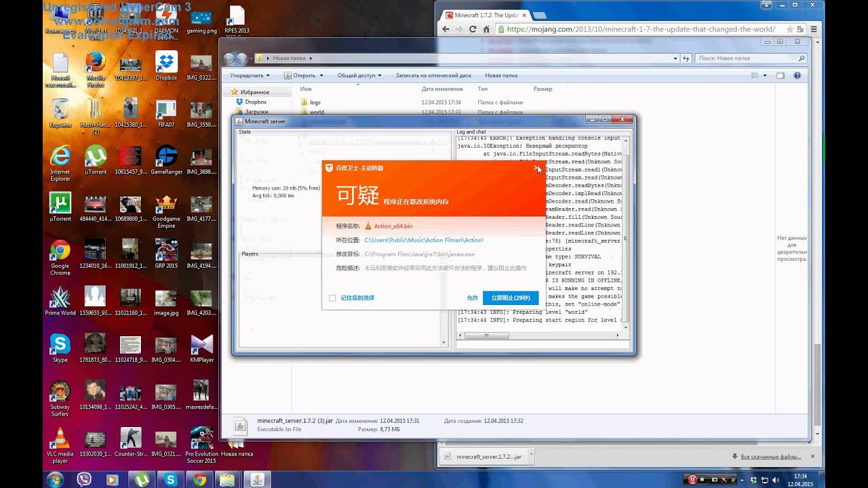Sort by Имя column header
Image resolution: width=868 pixels, height=488 pixels.
pos(306,89)
